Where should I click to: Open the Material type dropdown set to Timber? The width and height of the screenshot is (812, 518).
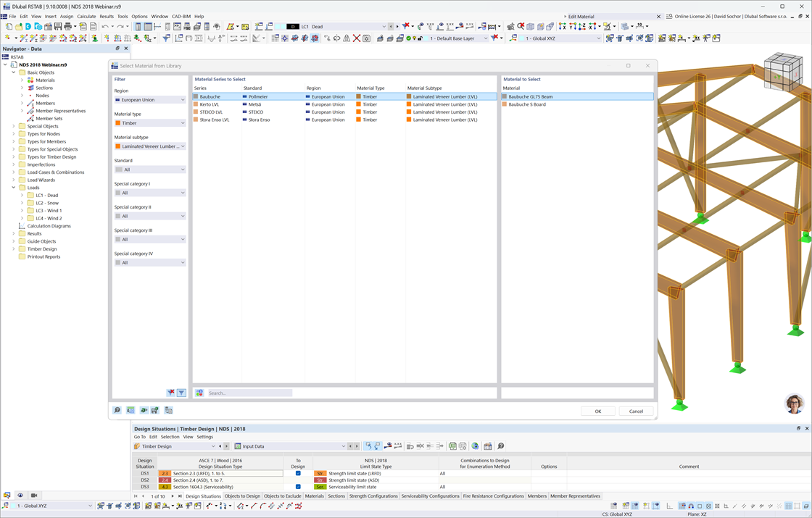coord(149,123)
